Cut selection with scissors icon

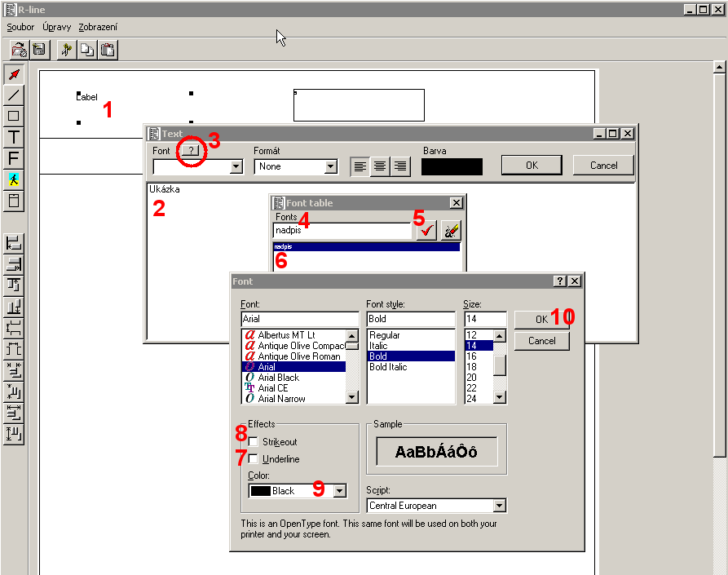point(67,50)
